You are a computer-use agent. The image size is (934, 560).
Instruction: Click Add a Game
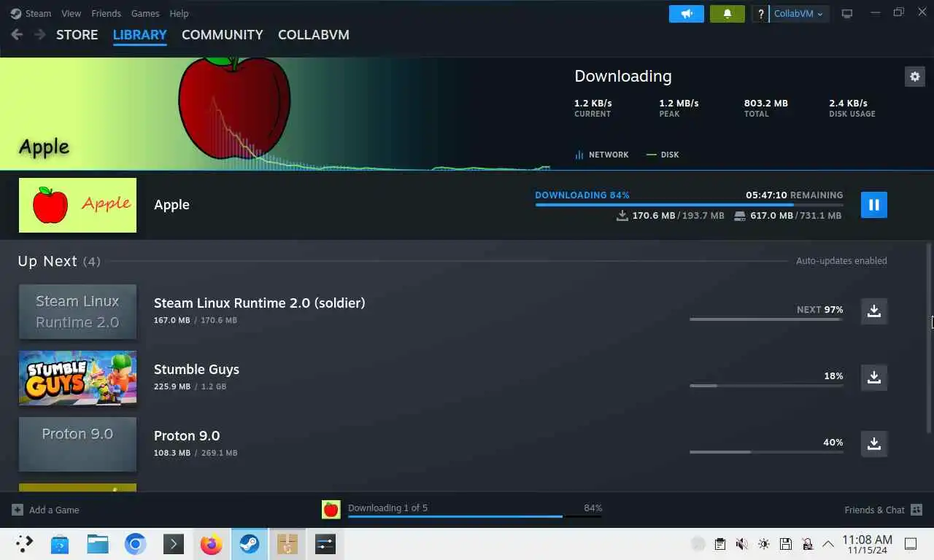coord(46,510)
